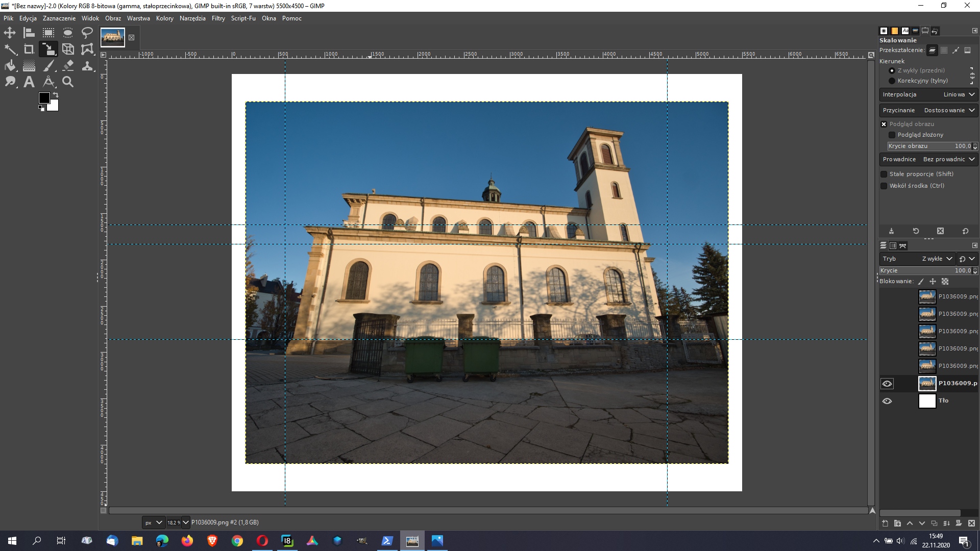Select the Text tool
Viewport: 980px width, 551px height.
(x=29, y=82)
